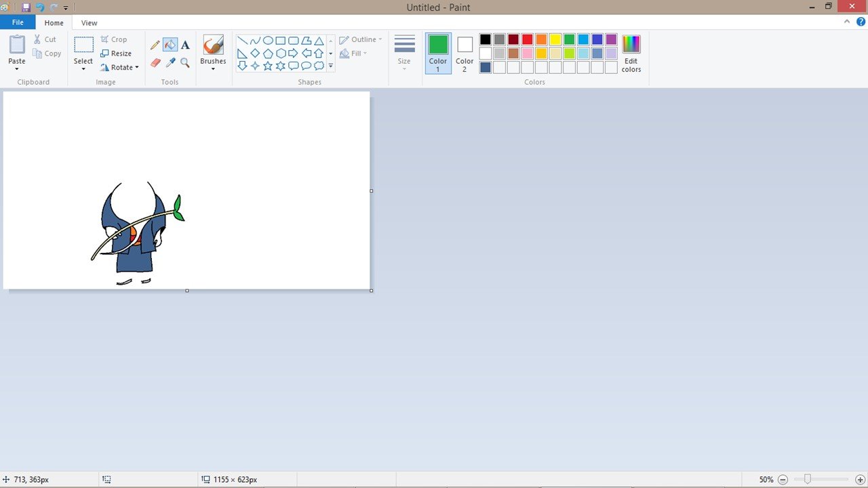Click the zoom out minus button

783,479
